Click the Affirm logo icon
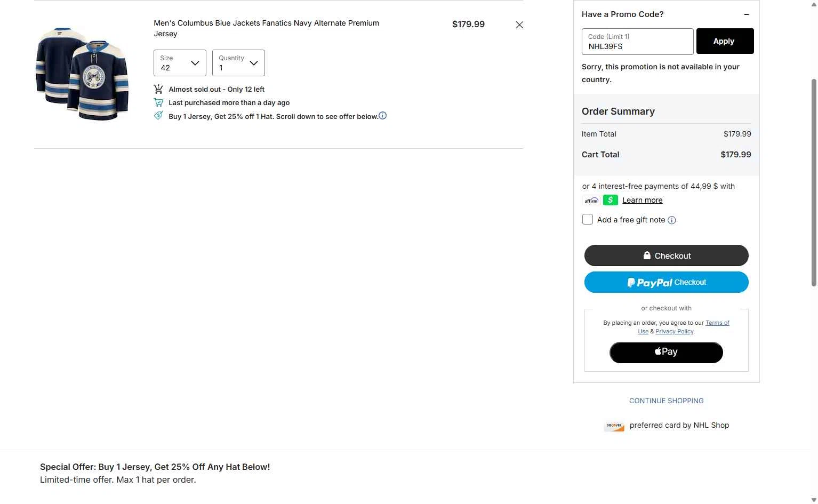 [x=591, y=201]
